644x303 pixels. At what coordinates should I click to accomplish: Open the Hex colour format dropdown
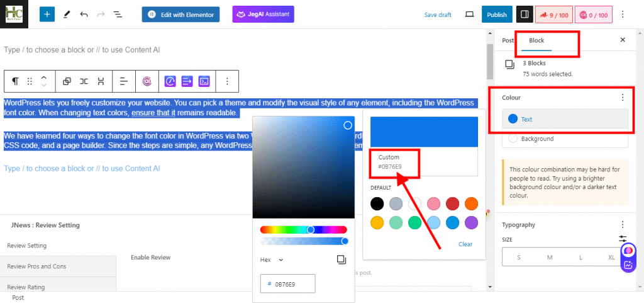272,260
